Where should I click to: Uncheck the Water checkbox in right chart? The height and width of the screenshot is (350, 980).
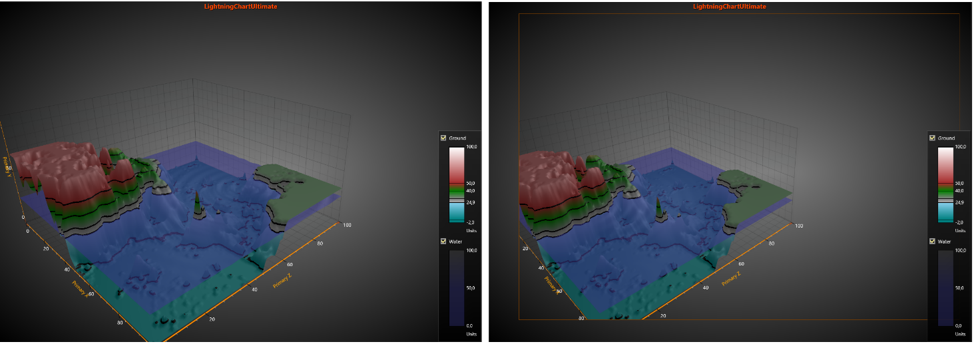(x=932, y=242)
